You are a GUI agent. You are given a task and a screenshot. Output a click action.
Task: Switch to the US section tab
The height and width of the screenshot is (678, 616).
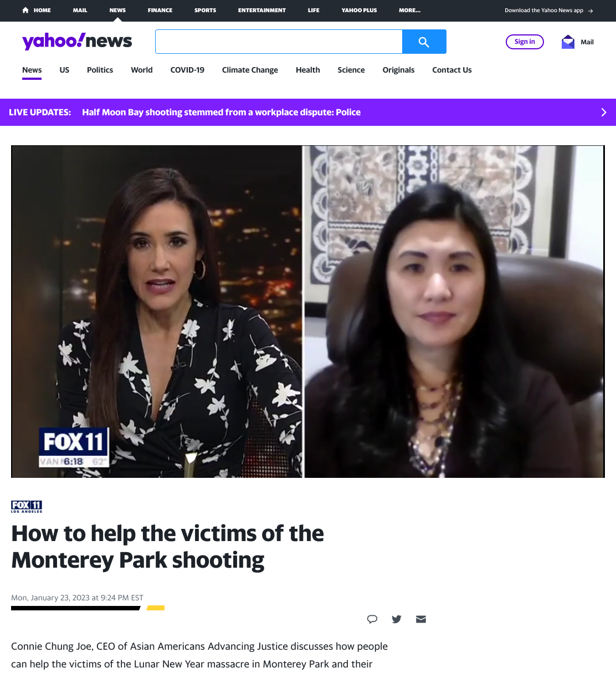pos(64,70)
